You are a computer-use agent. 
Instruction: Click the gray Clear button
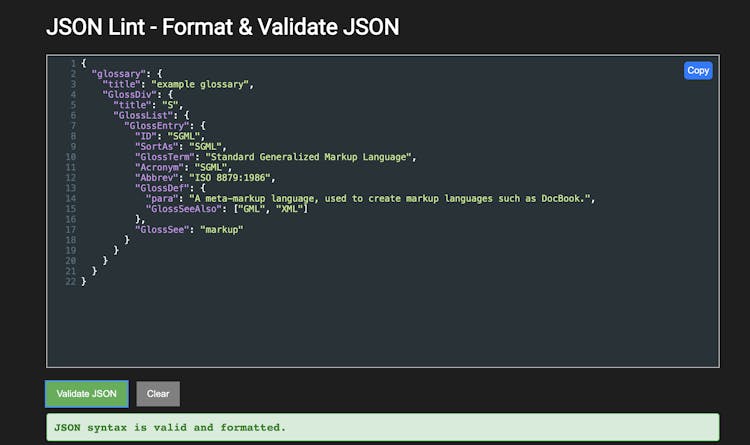158,393
